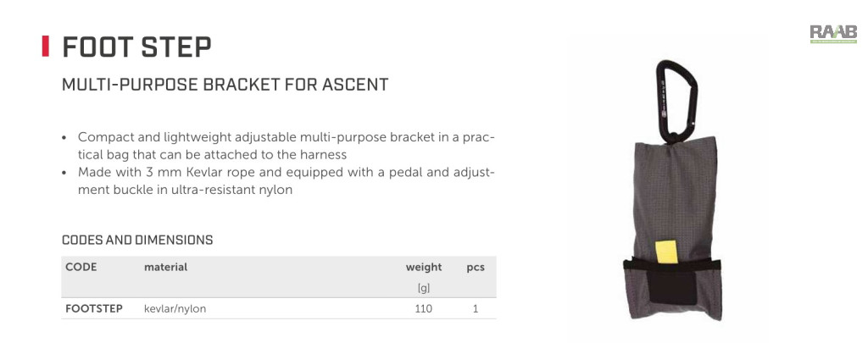Click the kevlar/nylon material cell

[175, 308]
